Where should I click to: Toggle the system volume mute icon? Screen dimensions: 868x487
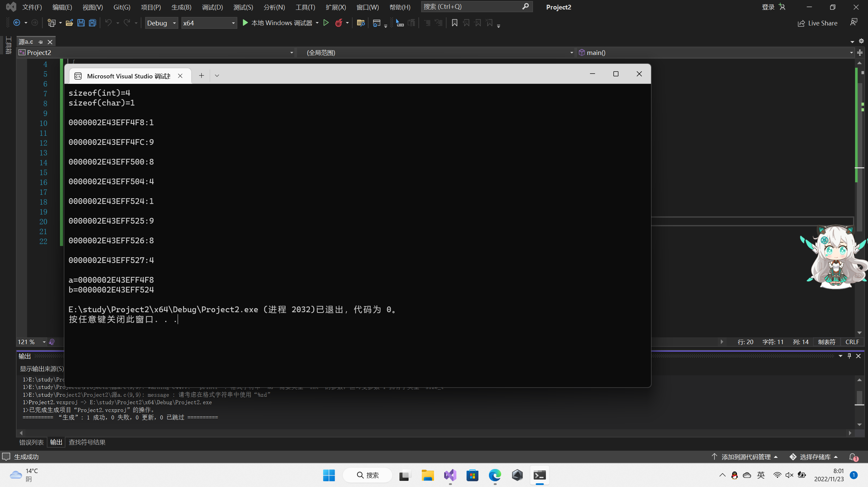point(789,475)
